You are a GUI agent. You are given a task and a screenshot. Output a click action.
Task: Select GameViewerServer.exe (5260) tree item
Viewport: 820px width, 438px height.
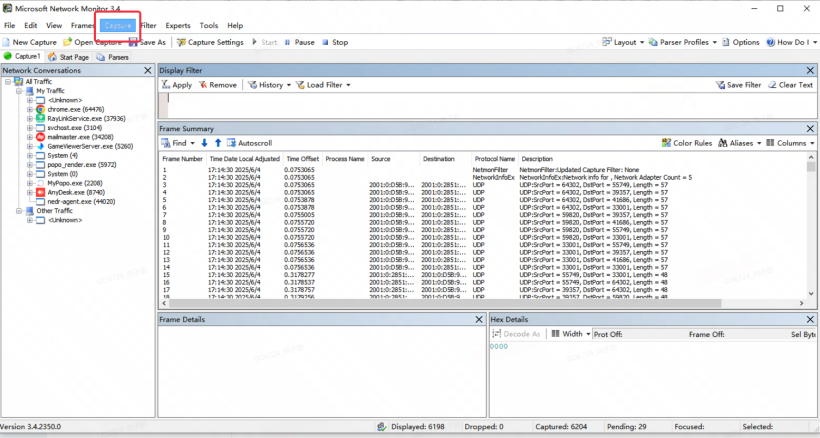[90, 146]
